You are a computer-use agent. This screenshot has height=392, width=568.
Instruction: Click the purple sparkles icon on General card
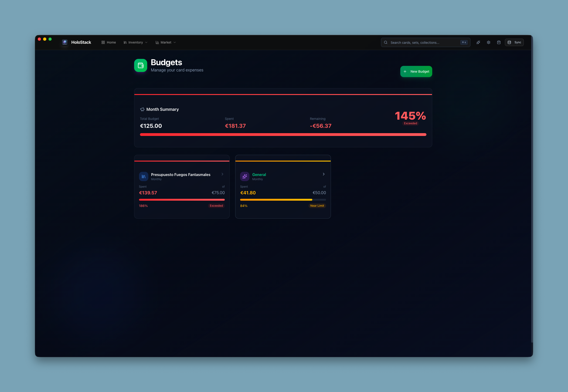pyautogui.click(x=245, y=176)
